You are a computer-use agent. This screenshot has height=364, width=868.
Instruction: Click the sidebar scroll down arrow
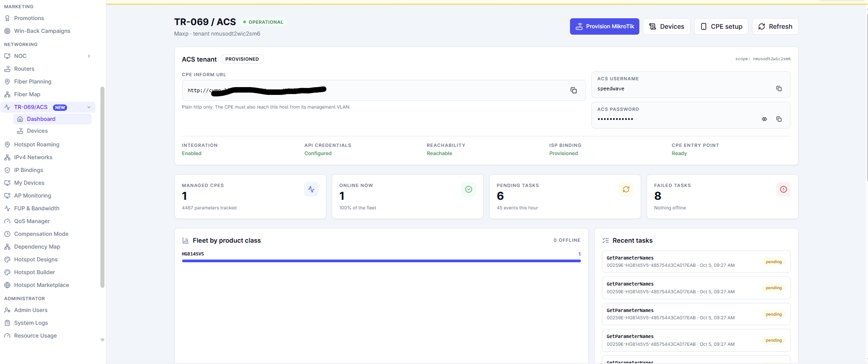(102, 340)
